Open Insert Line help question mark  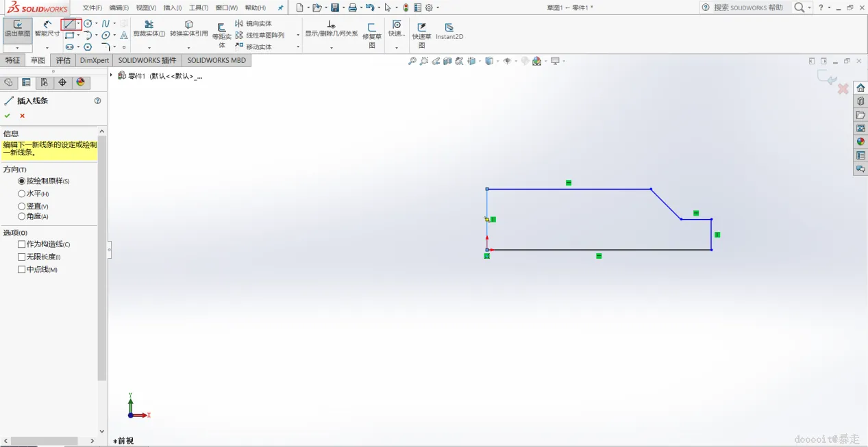coord(97,101)
